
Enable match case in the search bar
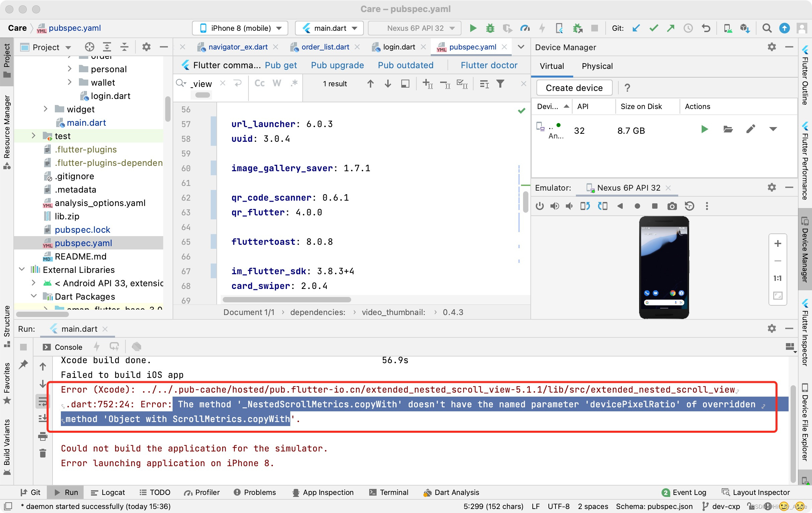[x=259, y=83]
